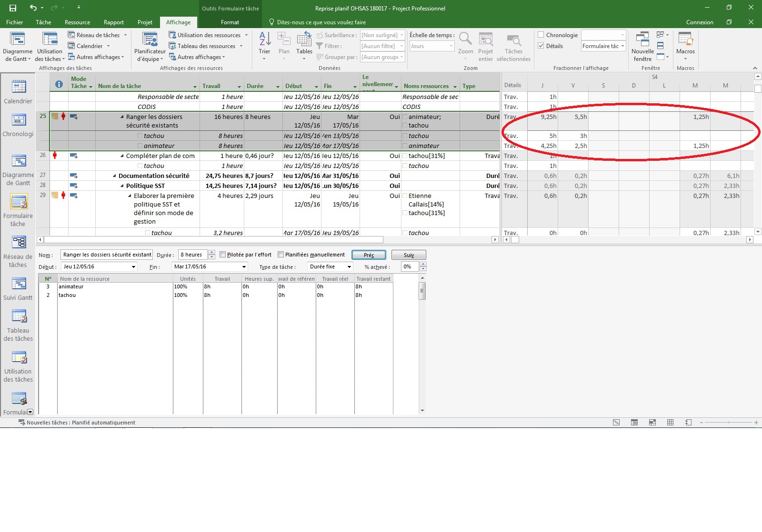
Task: Undo the last action
Action: tap(33, 8)
